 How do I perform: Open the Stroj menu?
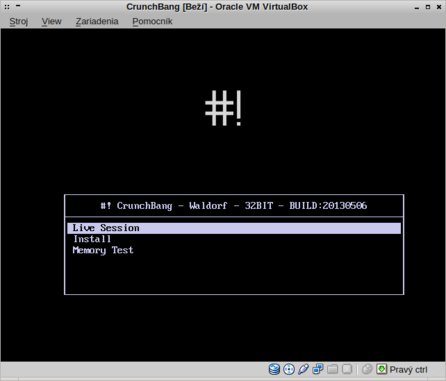tap(18, 21)
